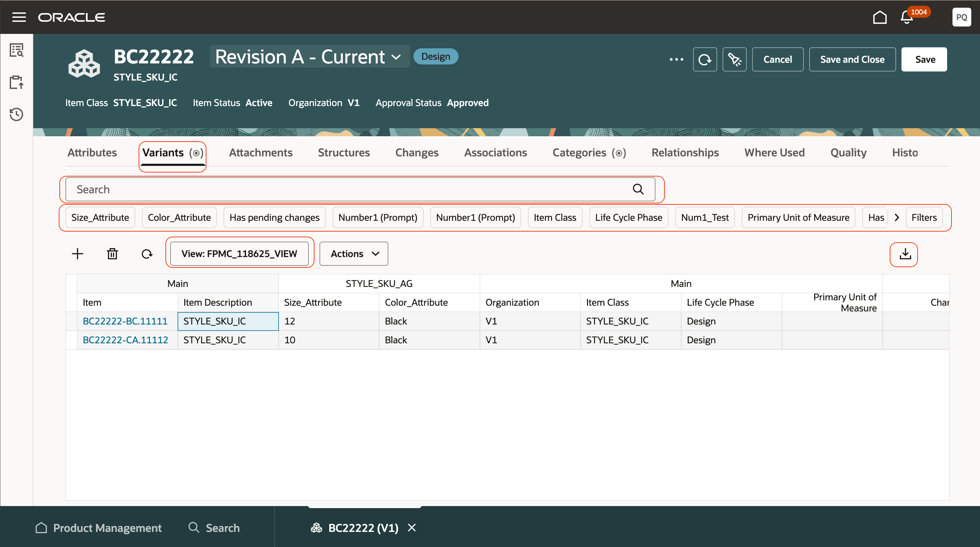Screen dimensions: 980x547
Task: Toggle the Size_Attribute filter chip
Action: 100,217
